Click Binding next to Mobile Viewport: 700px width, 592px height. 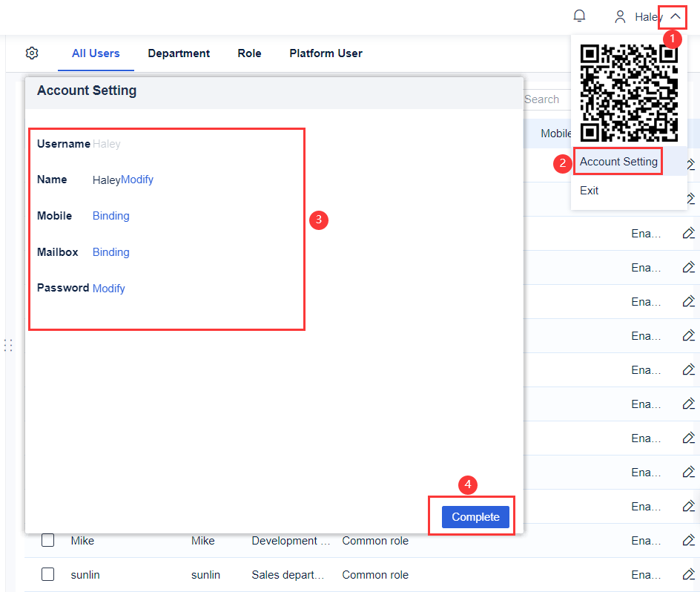(x=110, y=215)
